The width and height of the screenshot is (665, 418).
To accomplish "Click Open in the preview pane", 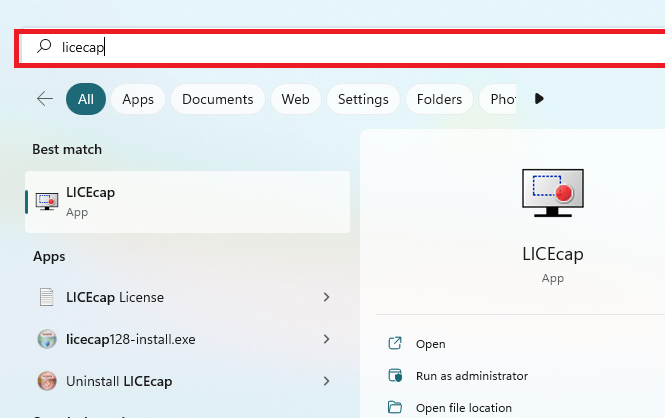I will 430,344.
